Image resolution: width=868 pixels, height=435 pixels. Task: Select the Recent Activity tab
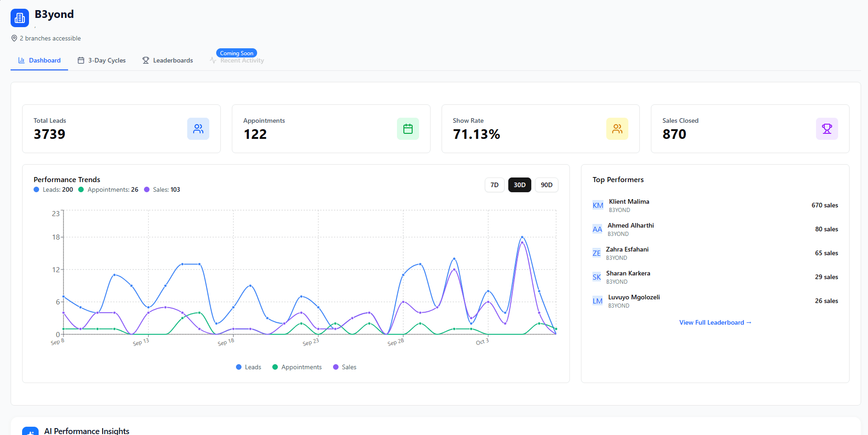(237, 61)
